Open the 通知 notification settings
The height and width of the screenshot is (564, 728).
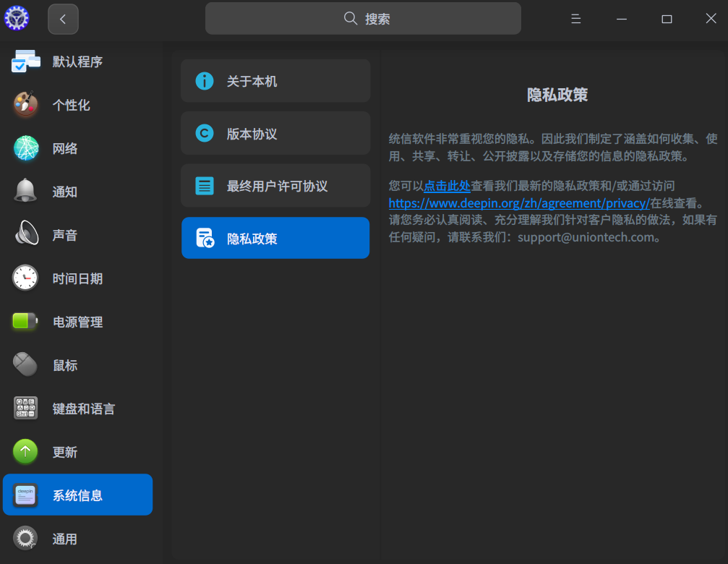click(x=77, y=192)
